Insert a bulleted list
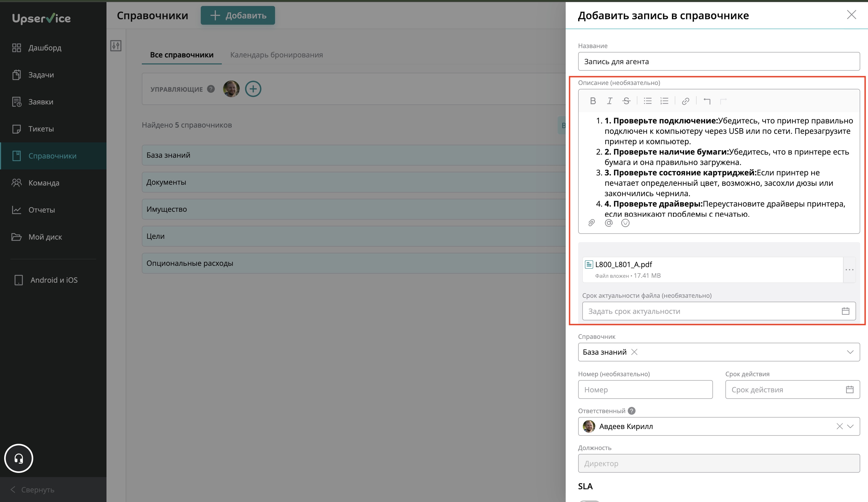This screenshot has width=868, height=502. pyautogui.click(x=647, y=101)
